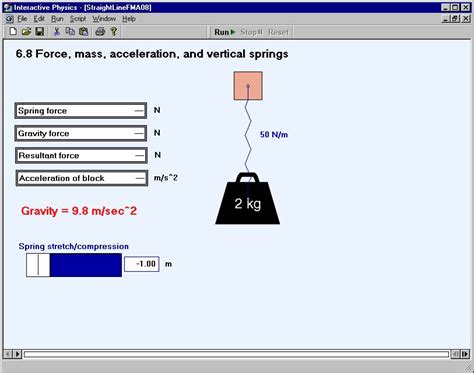Click the tape player frame track bar
Viewport: 474px width, 373px height.
[x=236, y=354]
